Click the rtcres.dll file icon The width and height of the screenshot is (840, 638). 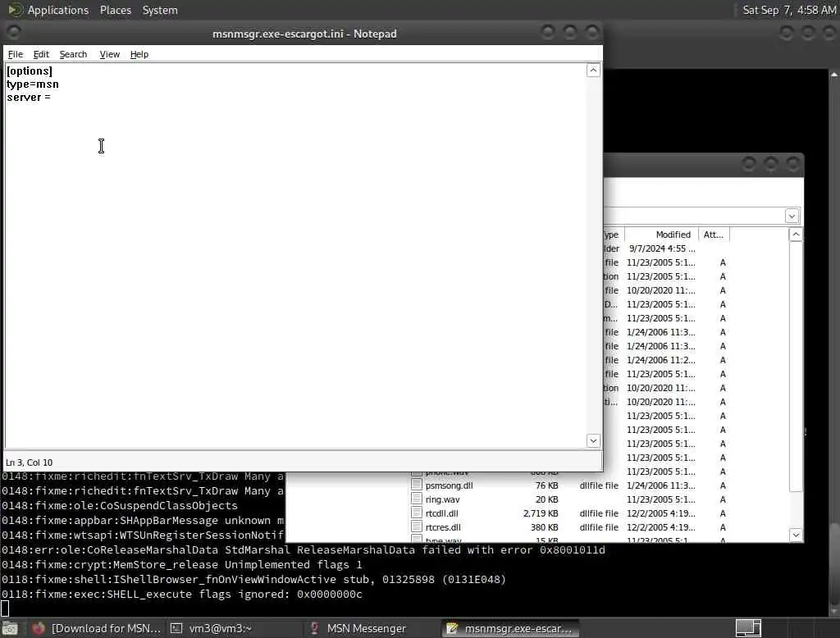coord(417,526)
